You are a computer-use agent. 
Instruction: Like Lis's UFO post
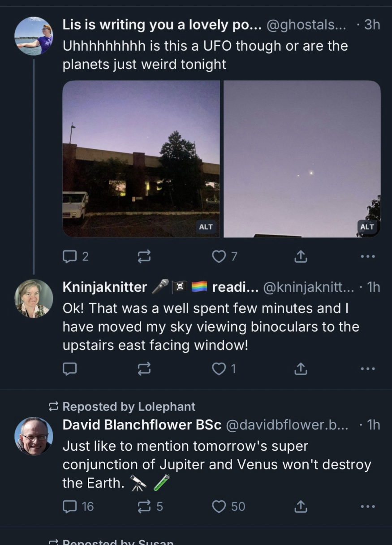click(219, 256)
